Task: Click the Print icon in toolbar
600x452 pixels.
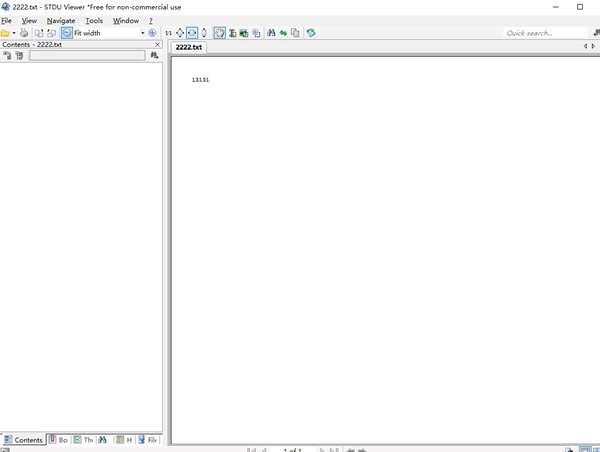Action: point(24,33)
